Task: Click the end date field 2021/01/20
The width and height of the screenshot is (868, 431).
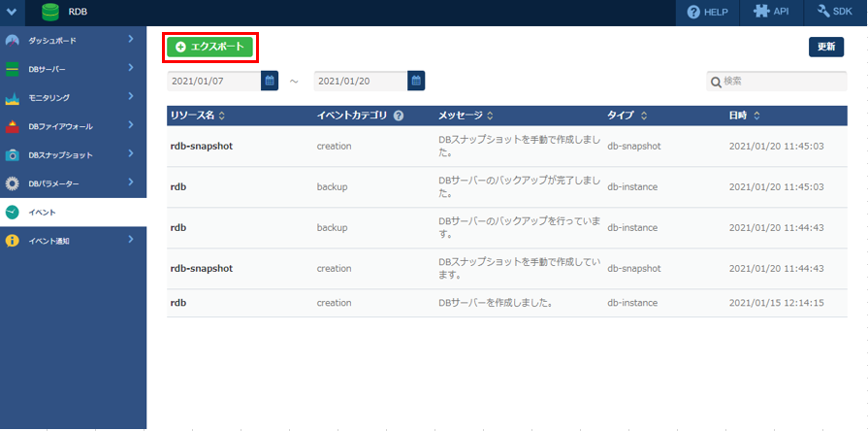Action: coord(361,81)
